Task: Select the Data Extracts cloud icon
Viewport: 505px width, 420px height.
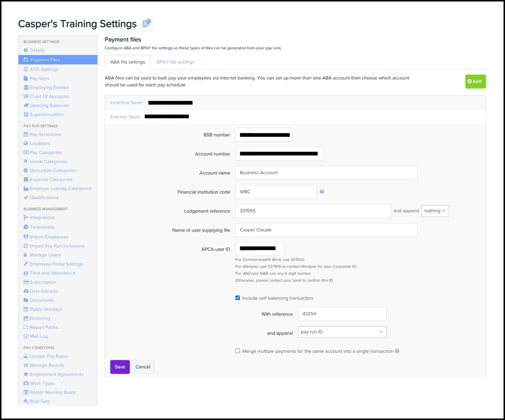Action: [x=26, y=291]
